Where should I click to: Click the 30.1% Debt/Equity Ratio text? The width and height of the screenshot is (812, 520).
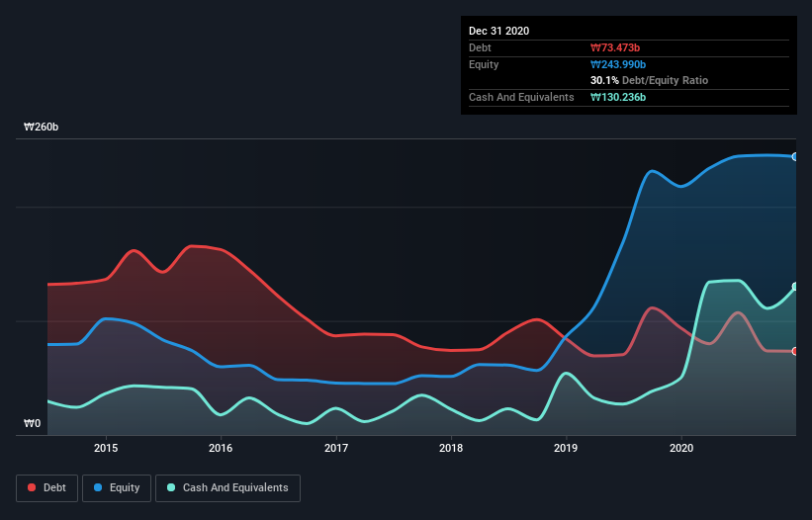[x=650, y=81]
